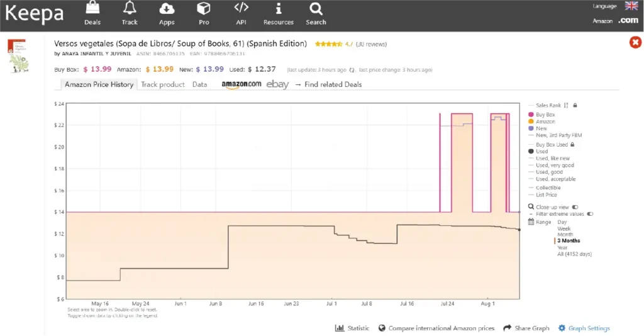The image size is (644, 336).
Task: Set range to Month
Action: pyautogui.click(x=565, y=235)
